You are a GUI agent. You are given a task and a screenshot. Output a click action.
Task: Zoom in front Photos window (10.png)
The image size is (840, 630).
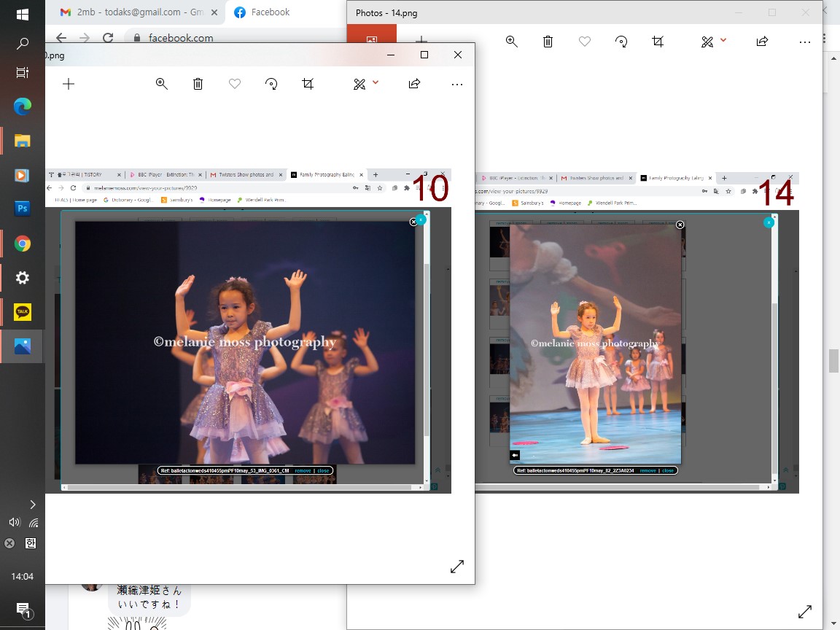pyautogui.click(x=161, y=84)
